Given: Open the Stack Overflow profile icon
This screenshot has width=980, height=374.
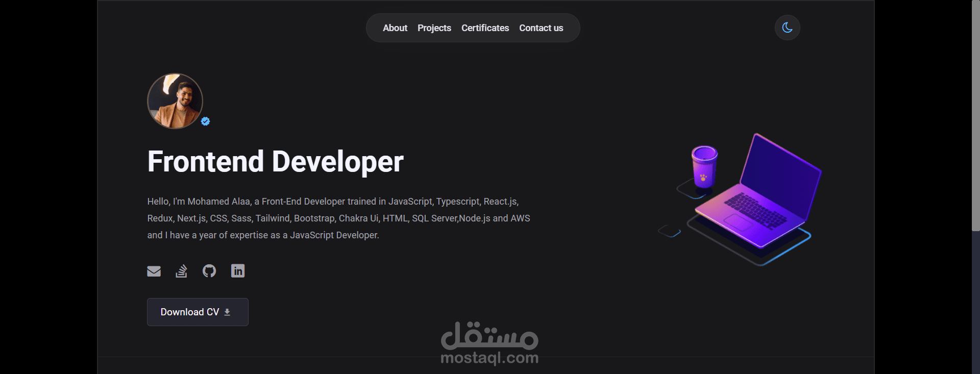Looking at the screenshot, I should click(181, 271).
